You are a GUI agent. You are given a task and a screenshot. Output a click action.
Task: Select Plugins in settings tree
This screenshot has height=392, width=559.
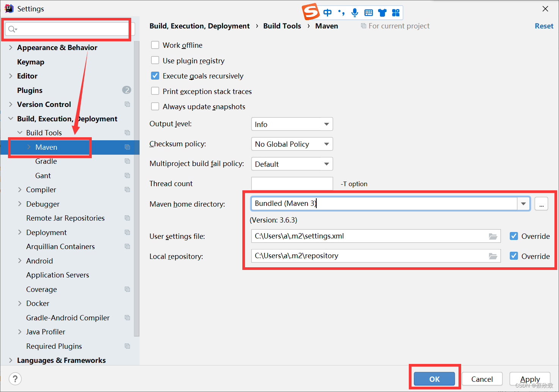(x=30, y=90)
